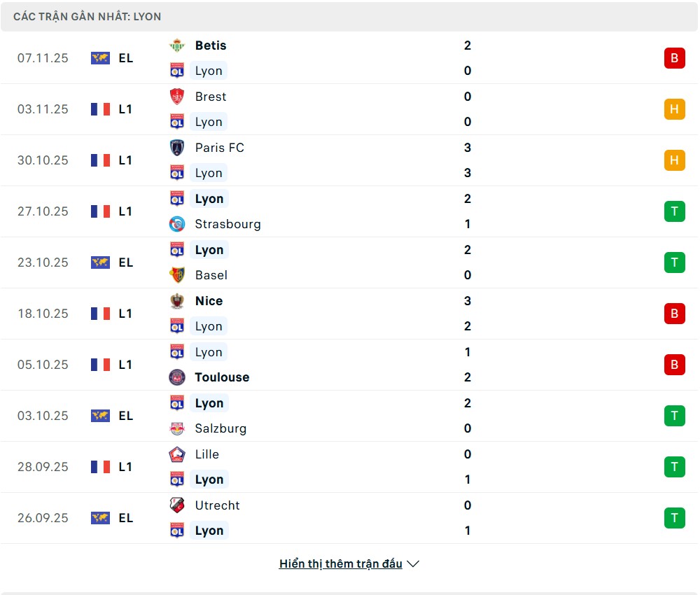Screen dimensions: 700x595
Task: Click the Nice team logo
Action: pos(177,301)
